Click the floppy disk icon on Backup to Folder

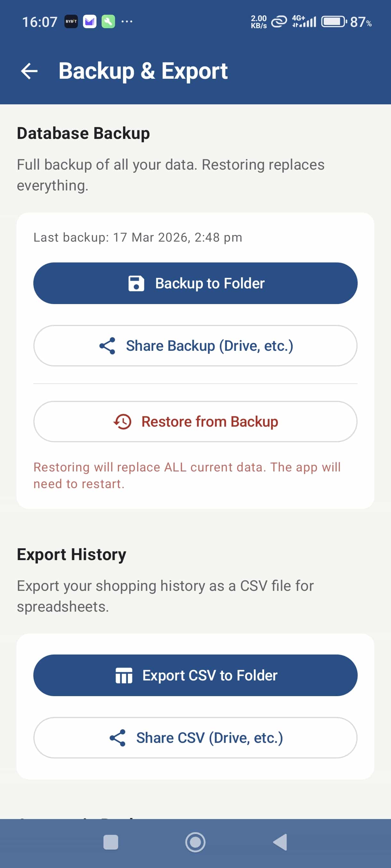137,283
